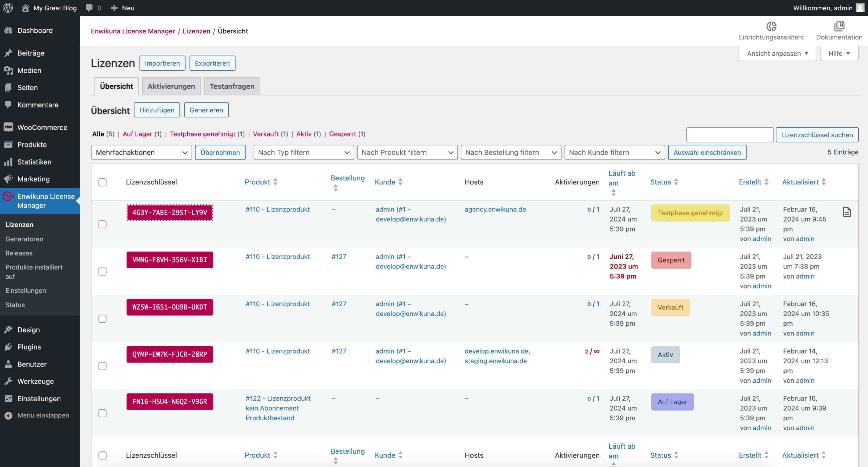The width and height of the screenshot is (868, 467).
Task: Select the Übersicht tab
Action: pos(116,86)
